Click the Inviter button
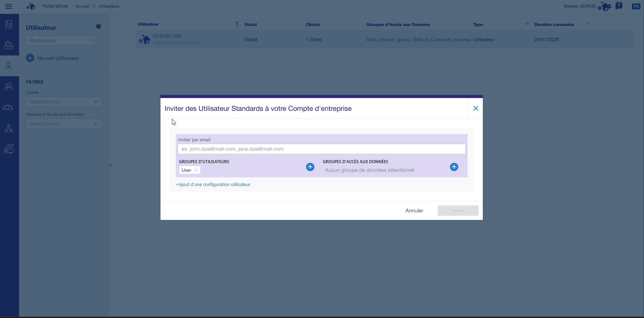The height and width of the screenshot is (318, 644). [458, 211]
